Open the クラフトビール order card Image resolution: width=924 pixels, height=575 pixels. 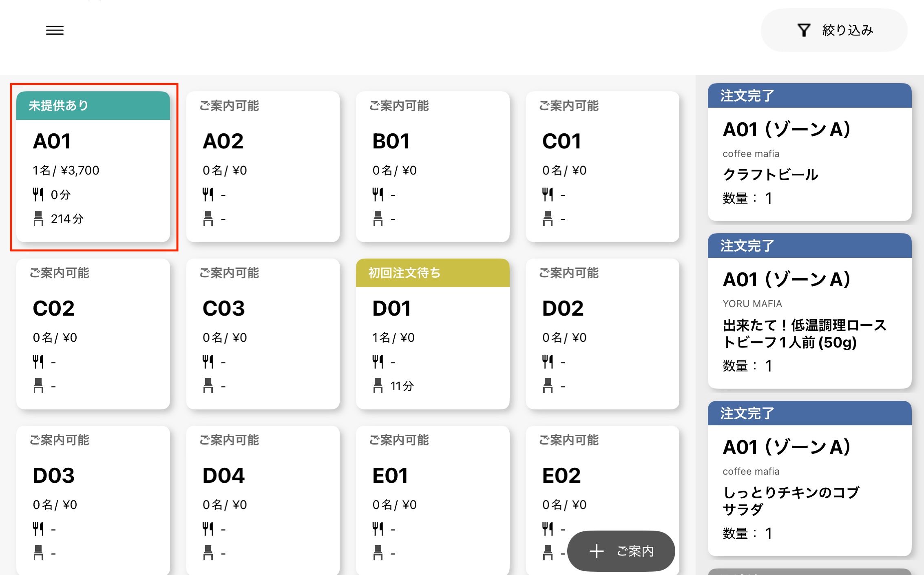pyautogui.click(x=809, y=163)
